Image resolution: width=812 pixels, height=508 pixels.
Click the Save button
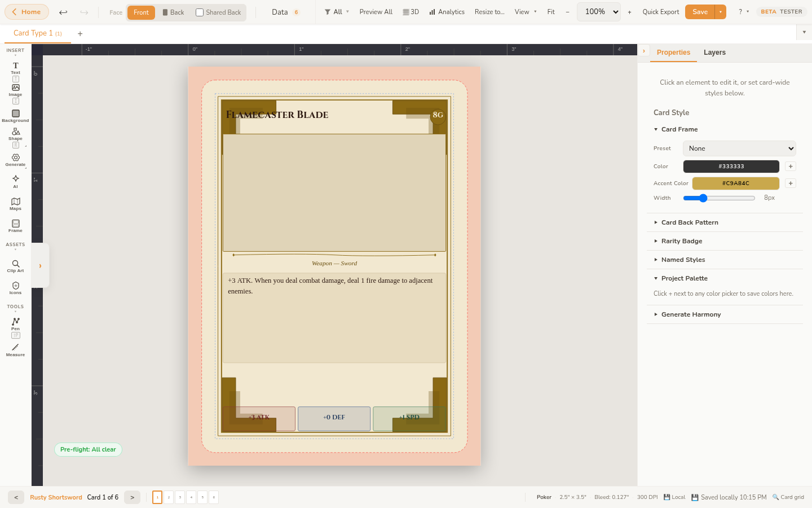(700, 12)
